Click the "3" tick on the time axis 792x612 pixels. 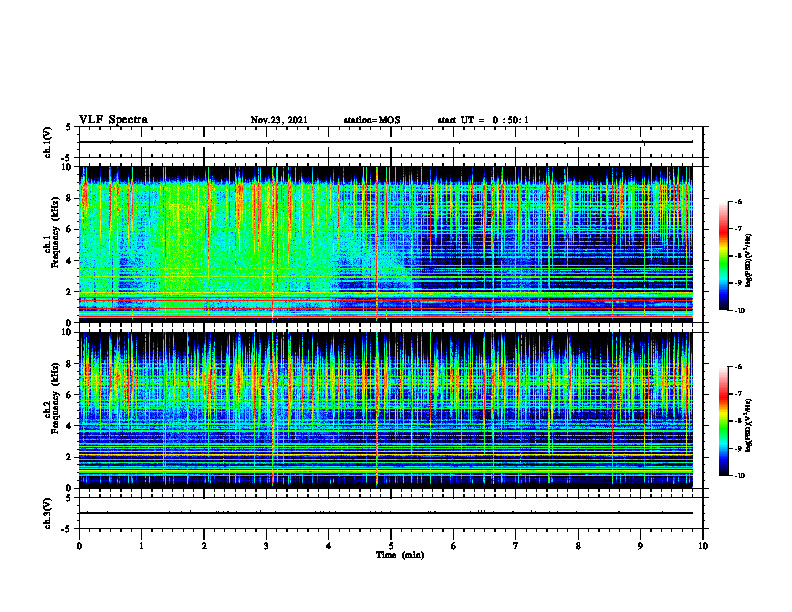(266, 546)
